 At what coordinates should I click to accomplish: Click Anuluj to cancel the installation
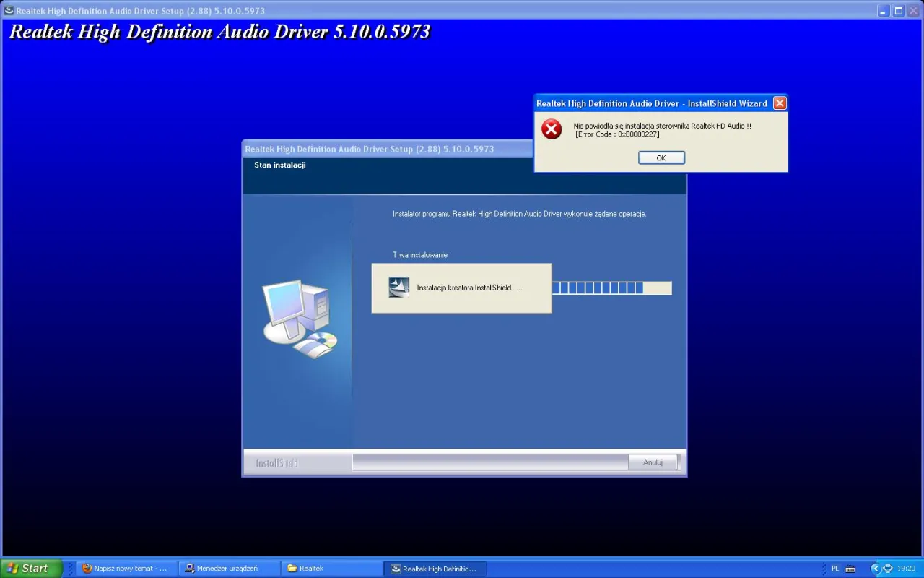pos(652,462)
